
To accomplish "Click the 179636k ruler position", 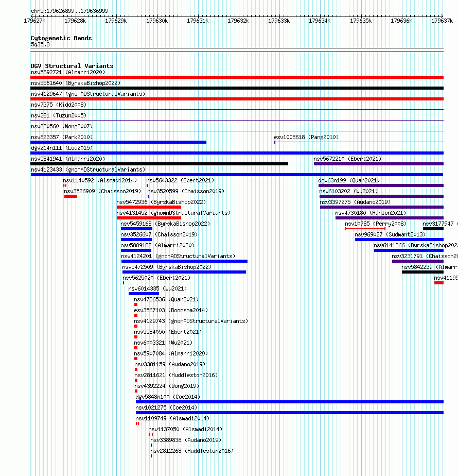I will pyautogui.click(x=401, y=21).
